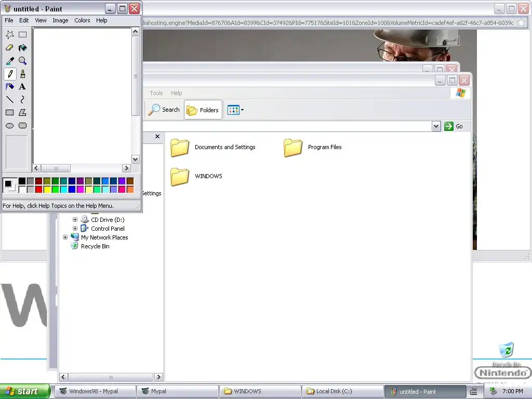Pick the straight Line tool
532x399 pixels.
pyautogui.click(x=10, y=99)
